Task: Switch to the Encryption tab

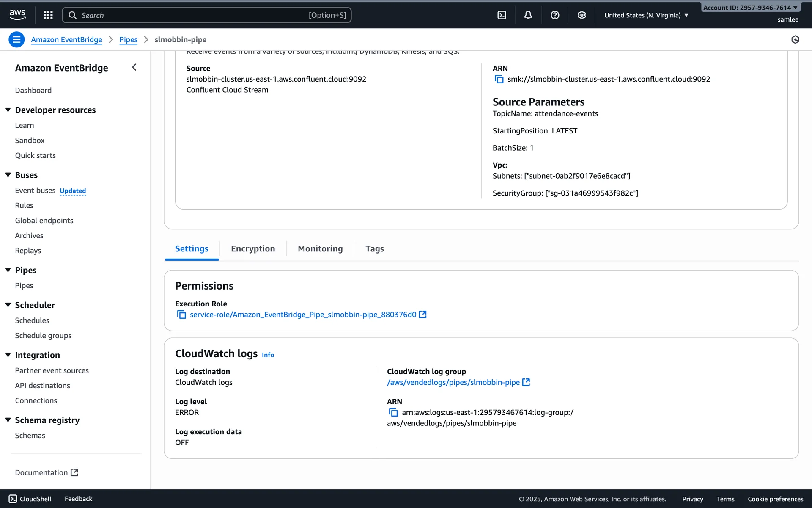Action: click(x=253, y=248)
